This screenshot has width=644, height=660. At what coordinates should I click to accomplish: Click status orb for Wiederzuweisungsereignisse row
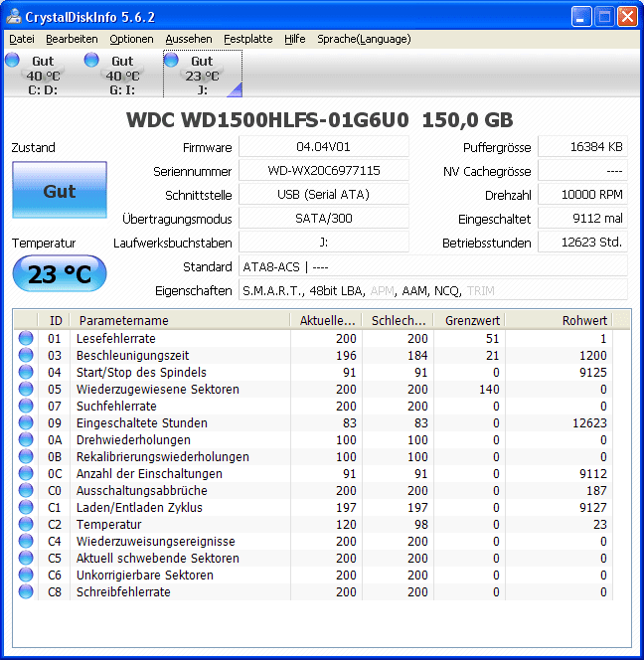click(x=26, y=541)
